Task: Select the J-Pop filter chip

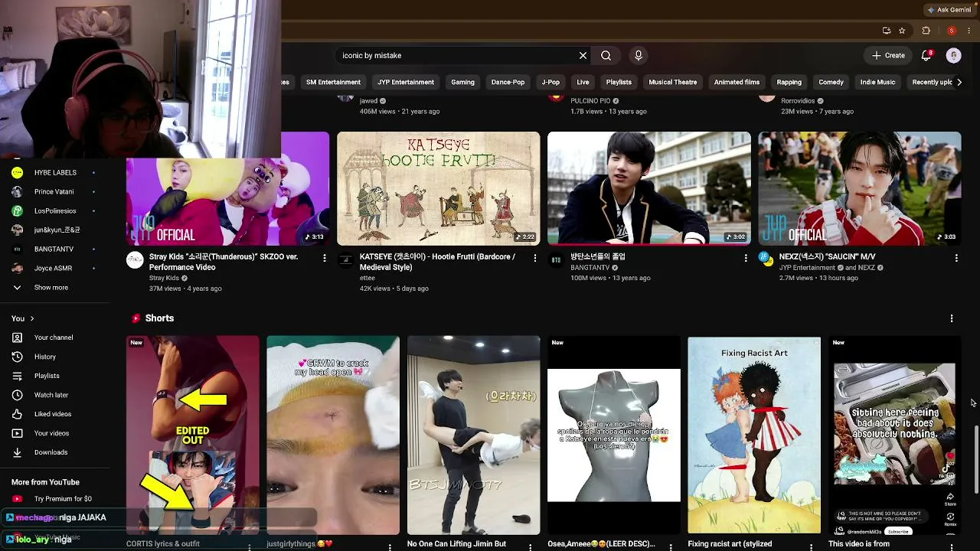Action: pyautogui.click(x=550, y=82)
